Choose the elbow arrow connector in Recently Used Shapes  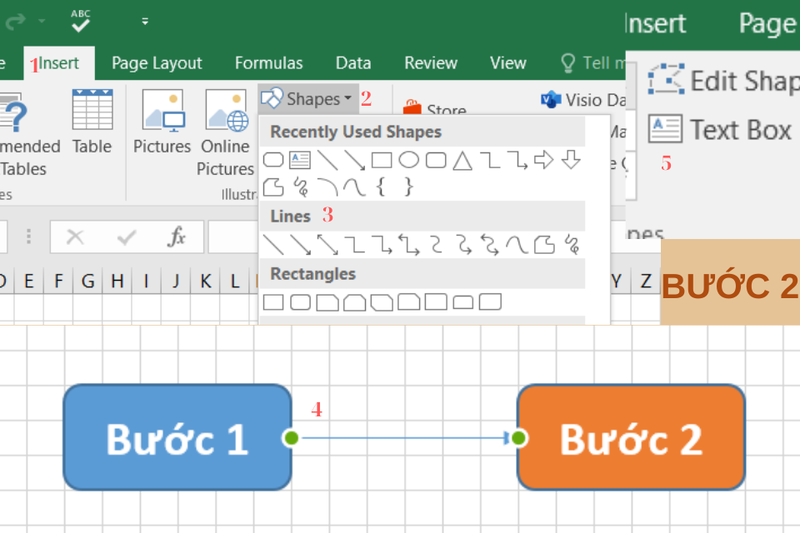517,160
